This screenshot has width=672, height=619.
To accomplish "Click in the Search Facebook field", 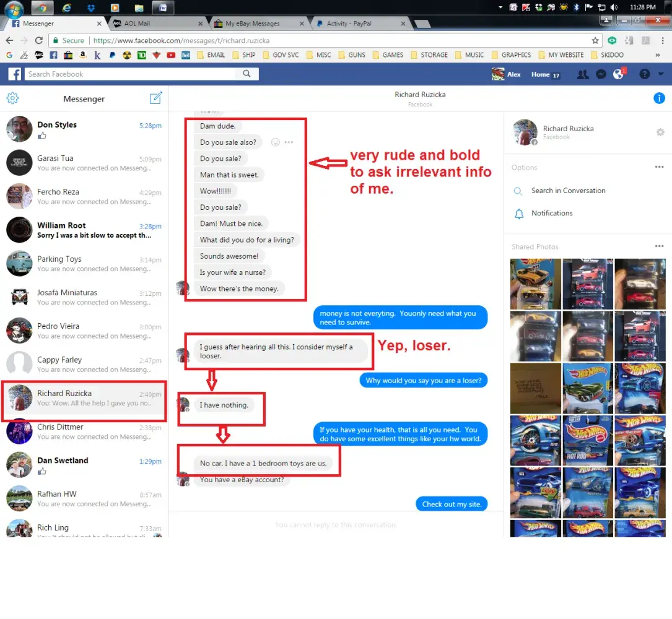I will click(x=131, y=74).
